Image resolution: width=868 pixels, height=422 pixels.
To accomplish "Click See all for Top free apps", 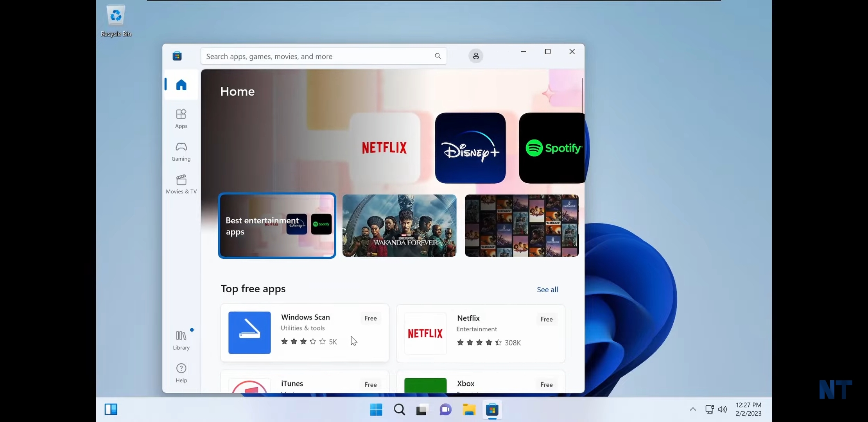I will click(x=547, y=290).
